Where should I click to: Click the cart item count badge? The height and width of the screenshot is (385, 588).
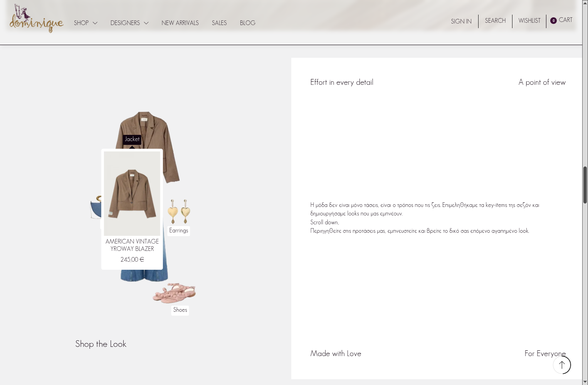[553, 21]
